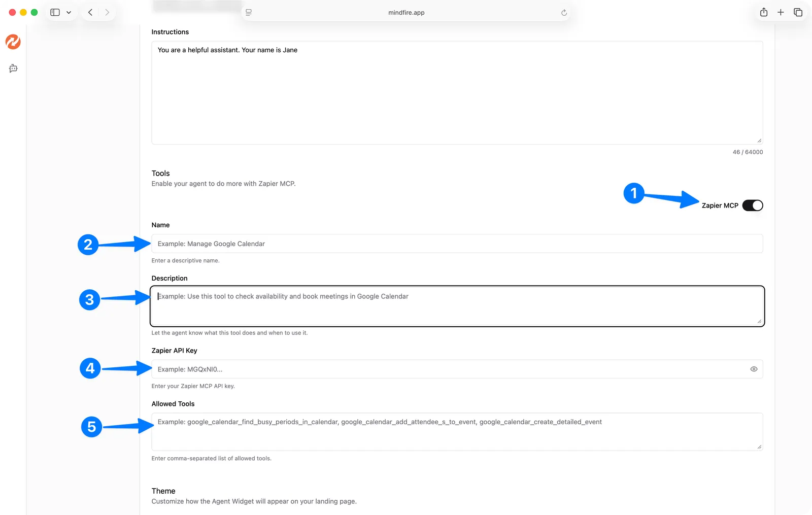Click the mindfire.app address bar

coord(406,13)
